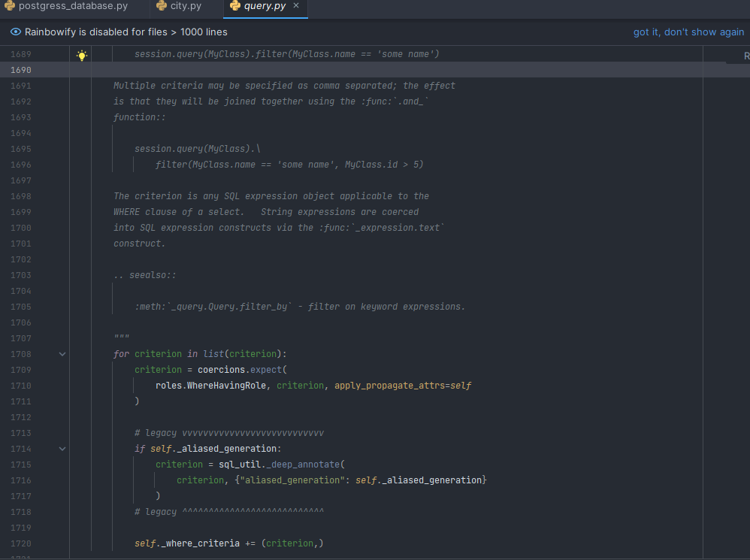Image resolution: width=750 pixels, height=560 pixels.
Task: Click the Python icon on postgress_database.py tab
Action: click(x=11, y=5)
